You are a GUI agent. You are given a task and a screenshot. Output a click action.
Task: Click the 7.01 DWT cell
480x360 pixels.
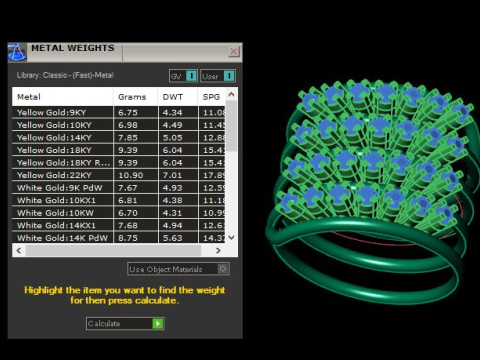(178, 175)
